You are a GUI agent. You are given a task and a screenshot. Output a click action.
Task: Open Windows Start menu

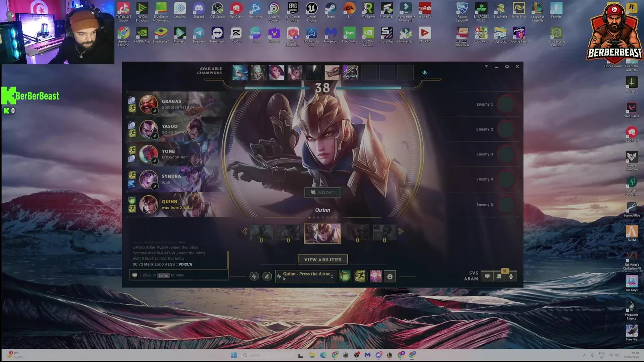click(x=234, y=355)
